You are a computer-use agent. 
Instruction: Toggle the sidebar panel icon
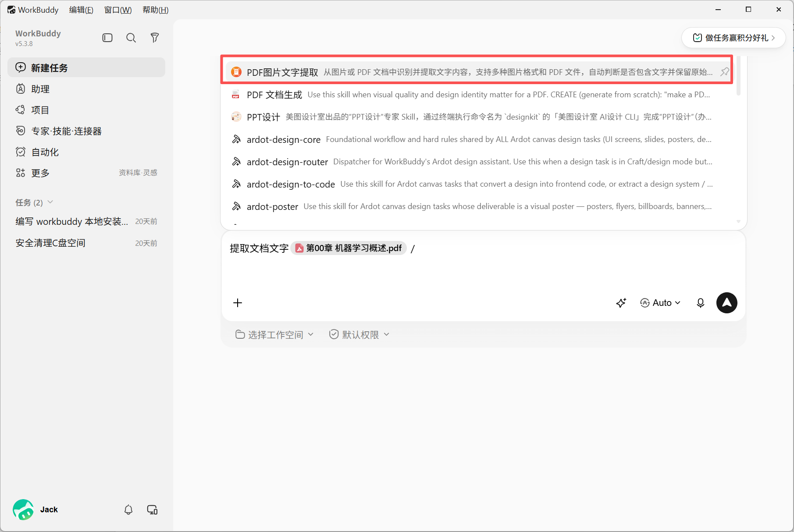click(x=107, y=38)
